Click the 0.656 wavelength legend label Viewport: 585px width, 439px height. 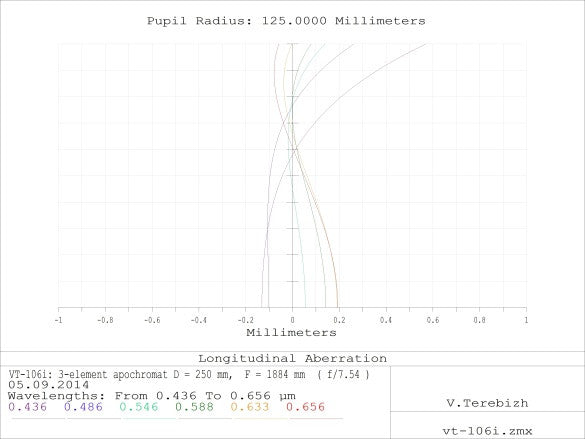[306, 407]
